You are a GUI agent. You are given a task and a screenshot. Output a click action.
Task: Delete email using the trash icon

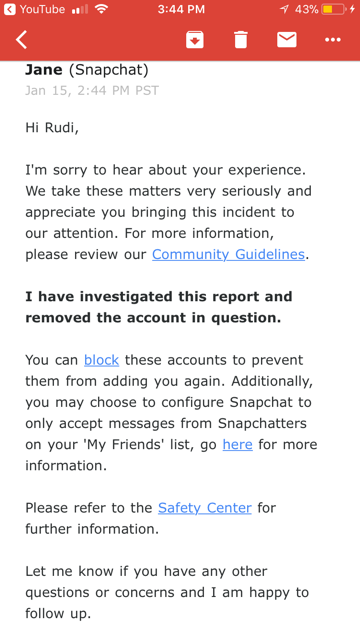241,40
